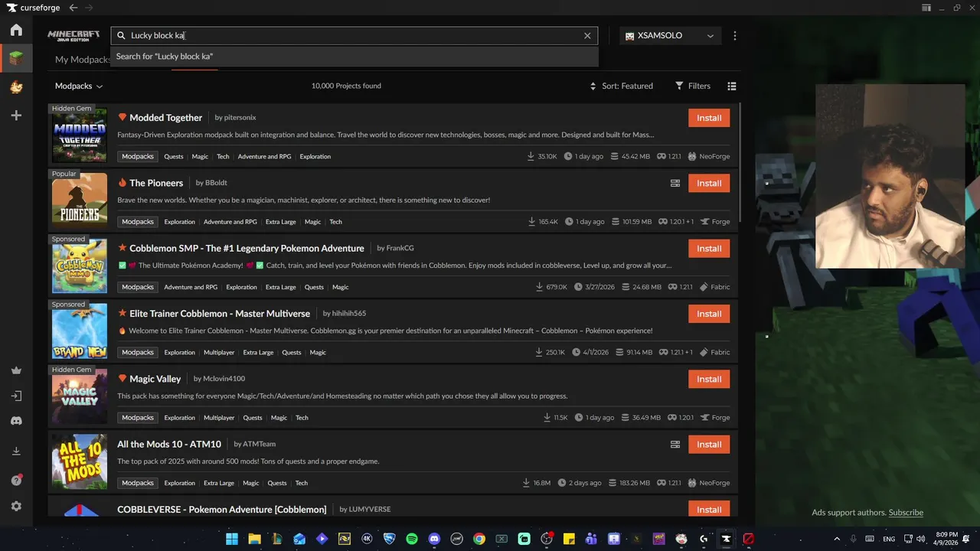Show hidden system tray icons
980x551 pixels.
pos(837,539)
